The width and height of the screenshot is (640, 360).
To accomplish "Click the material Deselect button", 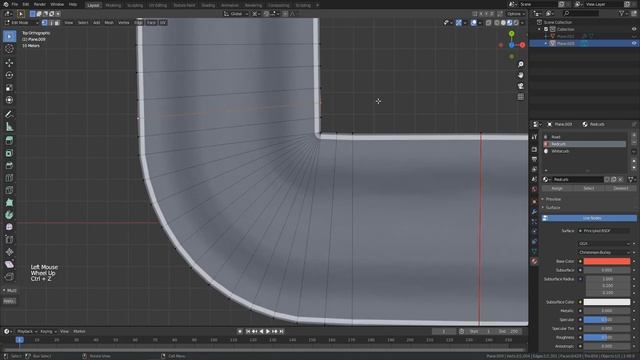I will pos(621,189).
